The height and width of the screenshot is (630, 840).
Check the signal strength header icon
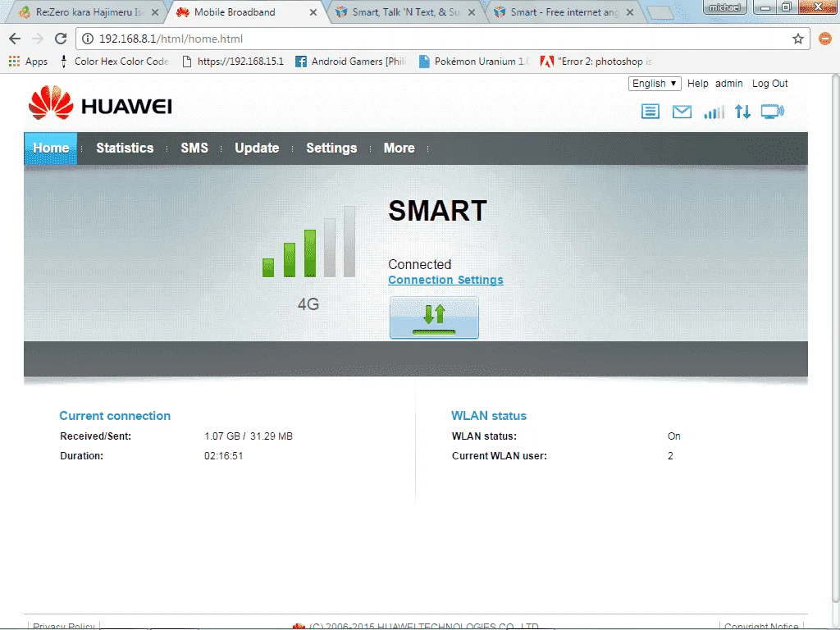pos(714,112)
